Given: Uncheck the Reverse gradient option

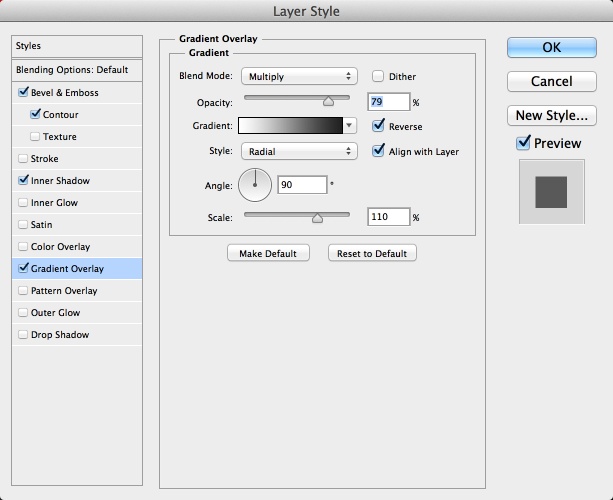Looking at the screenshot, I should click(378, 126).
